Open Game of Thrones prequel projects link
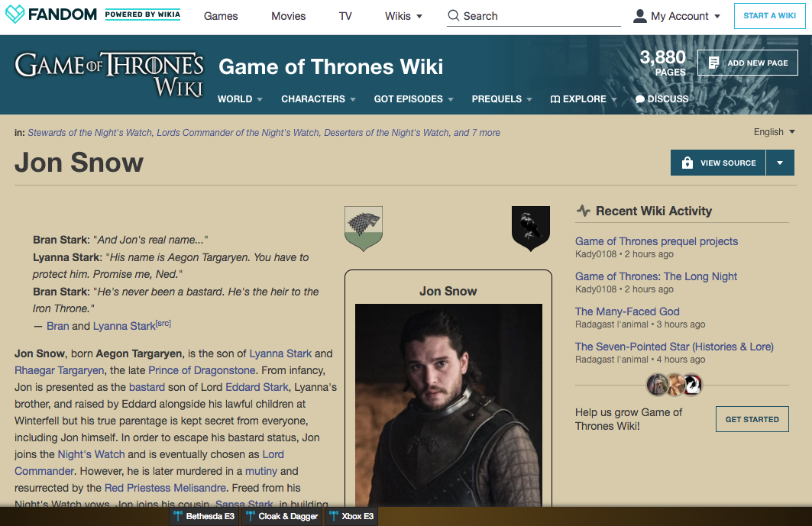The width and height of the screenshot is (812, 526). (x=656, y=241)
